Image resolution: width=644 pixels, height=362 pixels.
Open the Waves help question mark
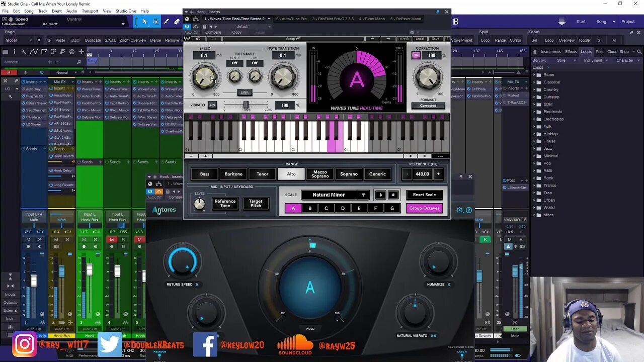447,39
